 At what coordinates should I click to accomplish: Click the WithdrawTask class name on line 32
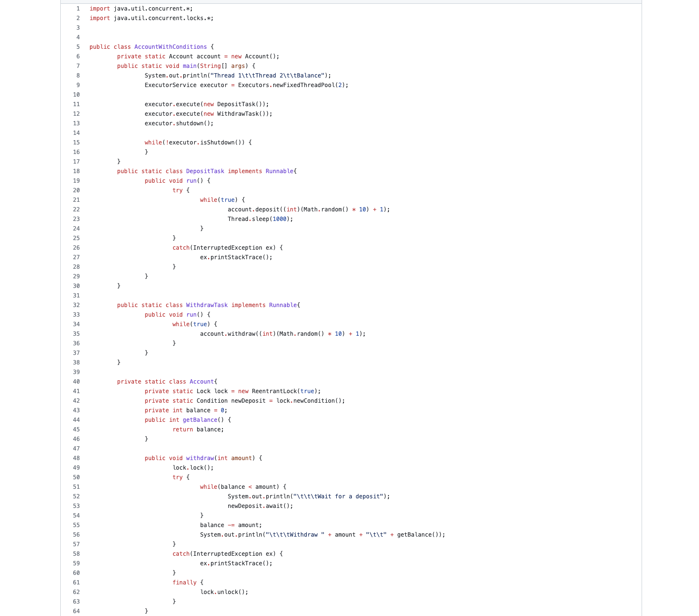tap(207, 305)
